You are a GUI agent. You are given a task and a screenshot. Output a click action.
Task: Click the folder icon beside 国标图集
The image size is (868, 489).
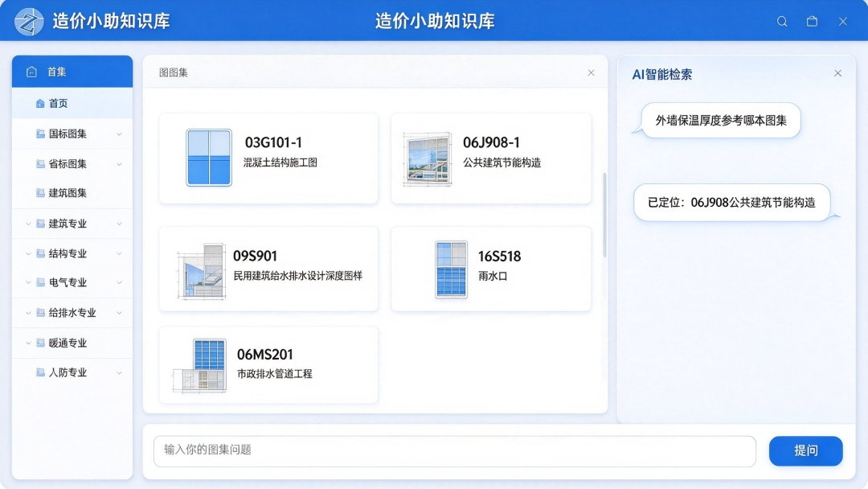point(40,134)
